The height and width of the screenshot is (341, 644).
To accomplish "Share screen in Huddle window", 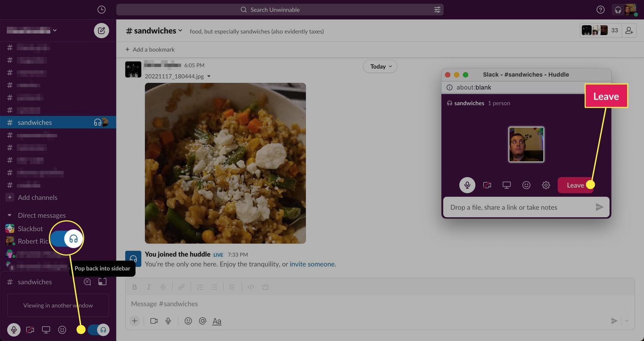I will [507, 185].
